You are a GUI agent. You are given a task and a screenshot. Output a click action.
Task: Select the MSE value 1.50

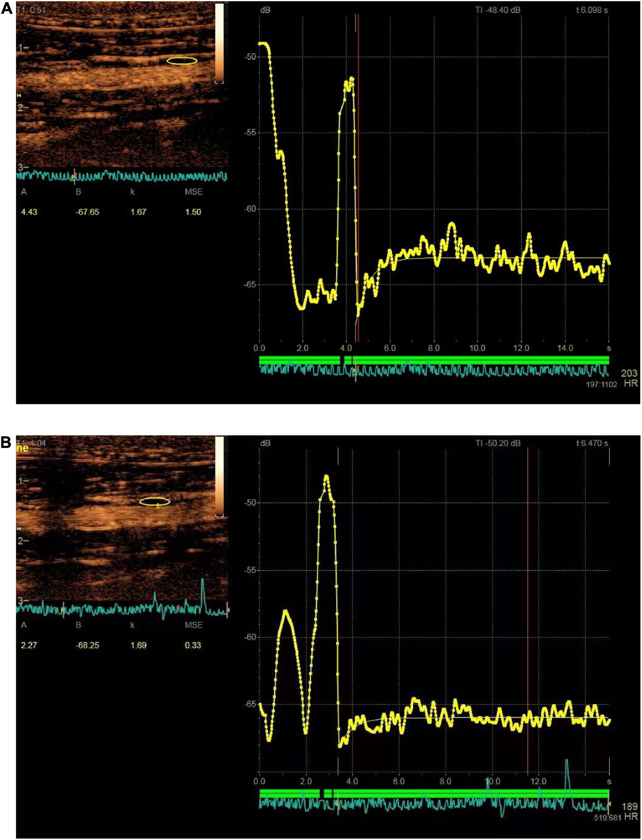tap(193, 212)
